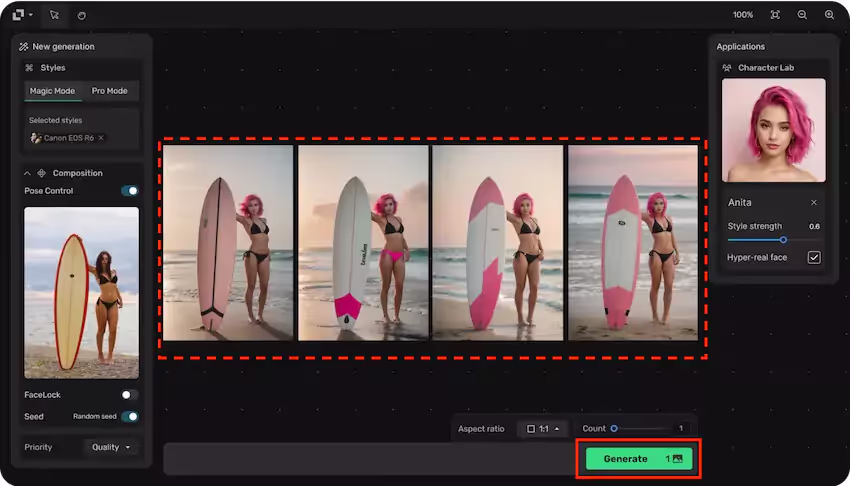850x486 pixels.
Task: Select second generated image with pink bikini
Action: point(363,243)
